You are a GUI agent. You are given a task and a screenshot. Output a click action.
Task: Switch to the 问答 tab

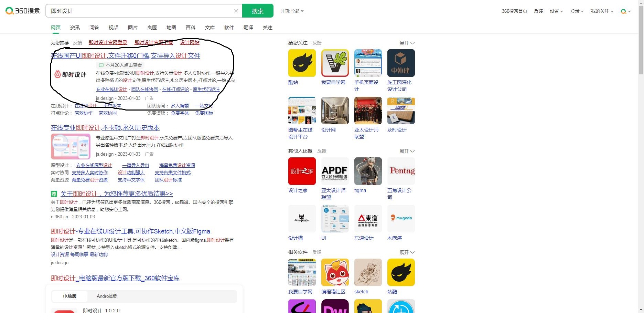pos(94,28)
